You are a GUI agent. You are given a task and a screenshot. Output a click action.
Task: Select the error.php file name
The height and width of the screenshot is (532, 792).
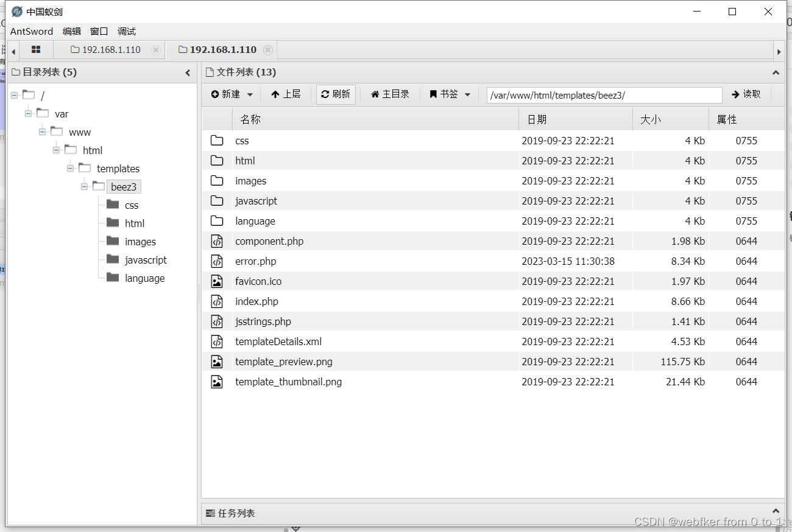256,261
